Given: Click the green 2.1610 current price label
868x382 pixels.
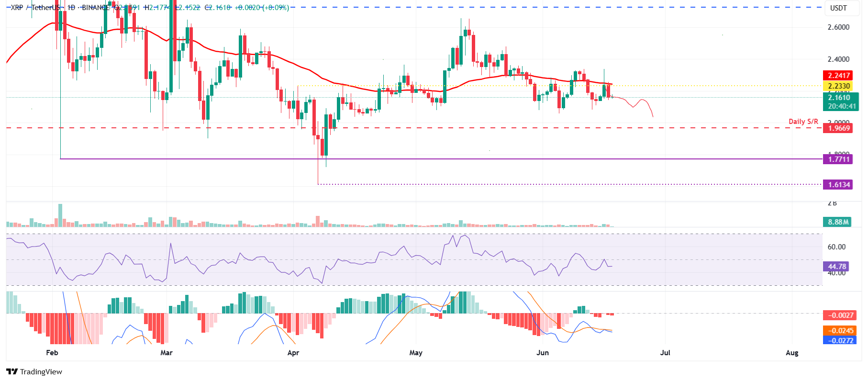Looking at the screenshot, I should click(x=840, y=98).
